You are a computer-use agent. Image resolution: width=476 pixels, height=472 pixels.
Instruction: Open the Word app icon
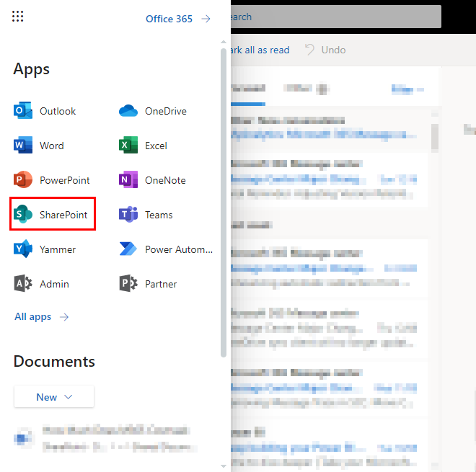click(x=23, y=146)
